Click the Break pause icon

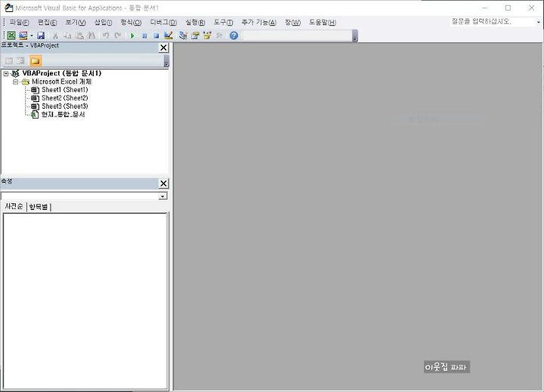[x=144, y=35]
